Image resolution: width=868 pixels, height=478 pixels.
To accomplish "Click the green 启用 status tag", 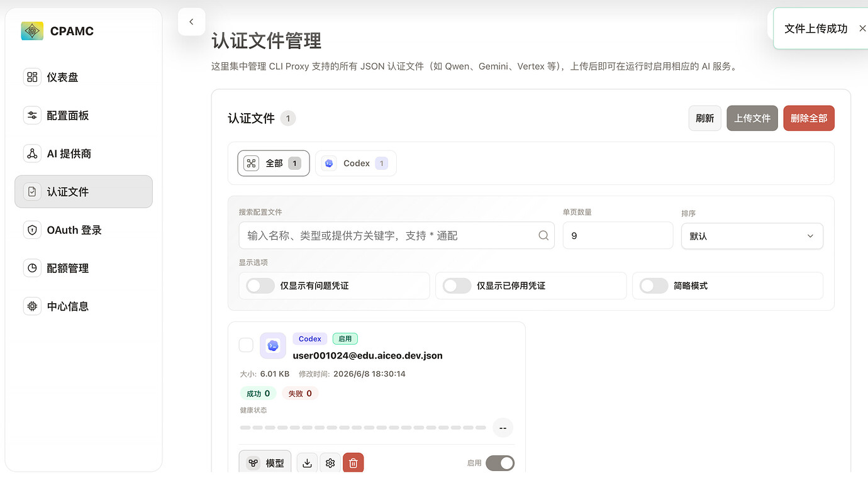I will click(x=345, y=339).
